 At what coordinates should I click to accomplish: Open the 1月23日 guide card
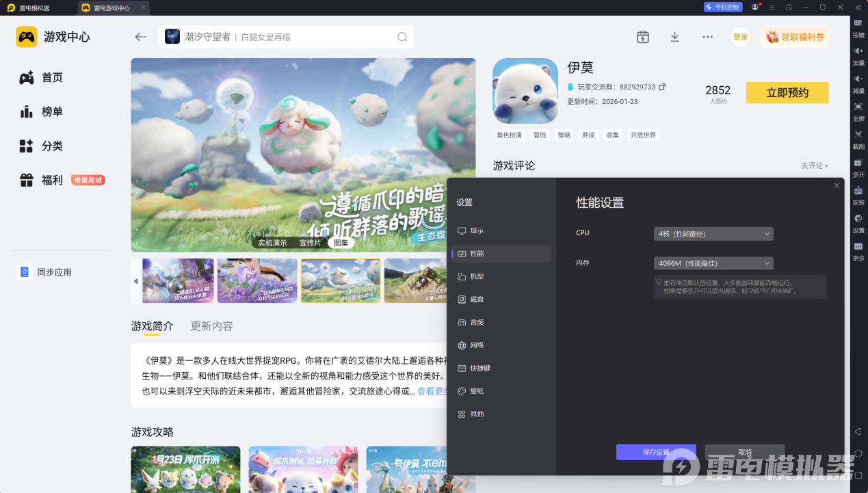click(x=185, y=470)
